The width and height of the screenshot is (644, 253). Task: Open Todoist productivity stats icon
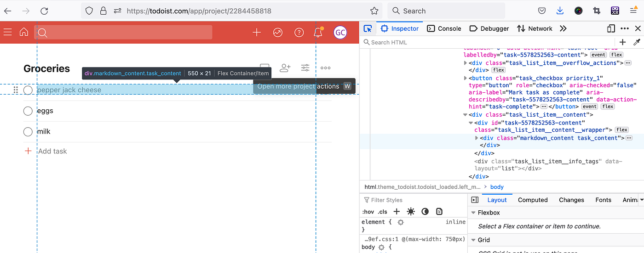278,32
